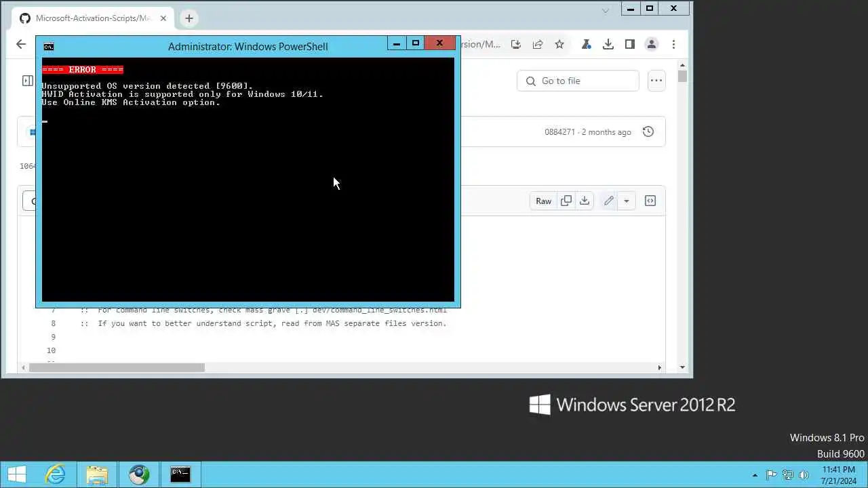The width and height of the screenshot is (868, 488).
Task: Focus the Go to file search box
Action: coord(578,81)
